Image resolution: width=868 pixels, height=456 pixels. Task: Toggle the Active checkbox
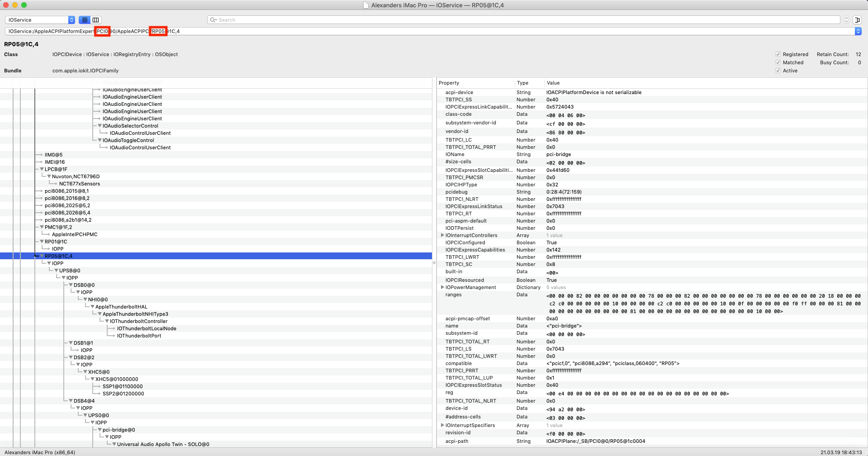pos(778,71)
